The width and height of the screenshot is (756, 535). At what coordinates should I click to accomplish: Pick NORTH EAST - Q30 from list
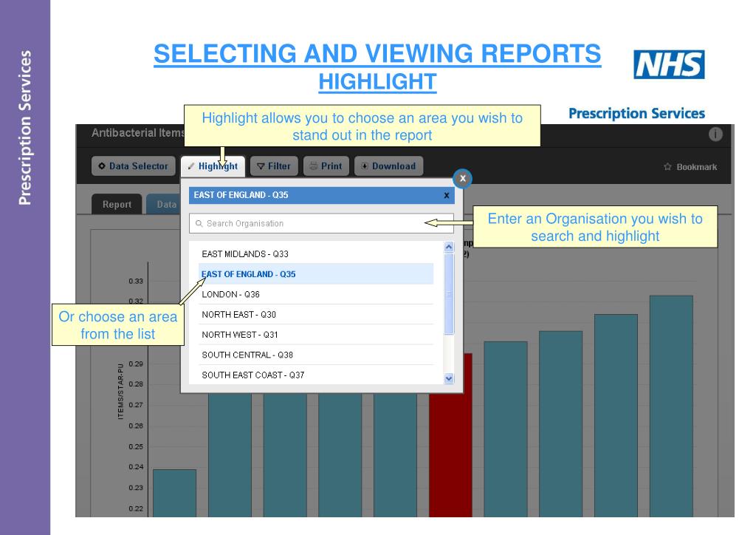[316, 315]
